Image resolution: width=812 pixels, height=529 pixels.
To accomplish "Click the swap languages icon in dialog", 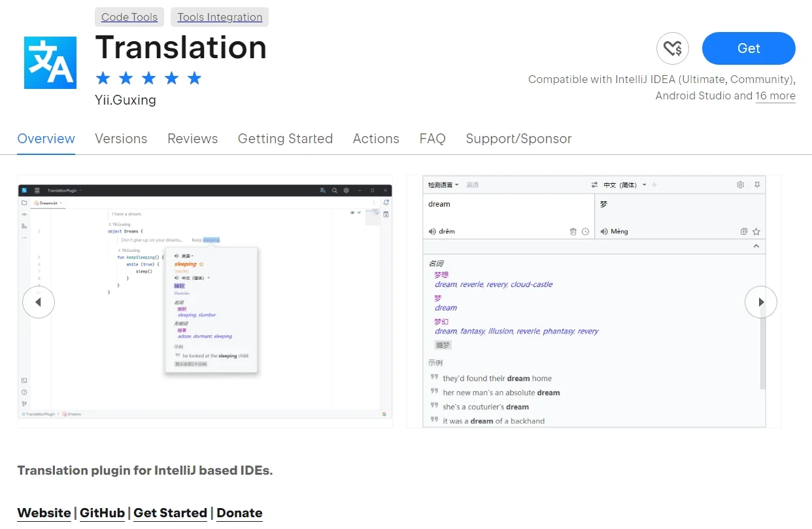I will 594,185.
